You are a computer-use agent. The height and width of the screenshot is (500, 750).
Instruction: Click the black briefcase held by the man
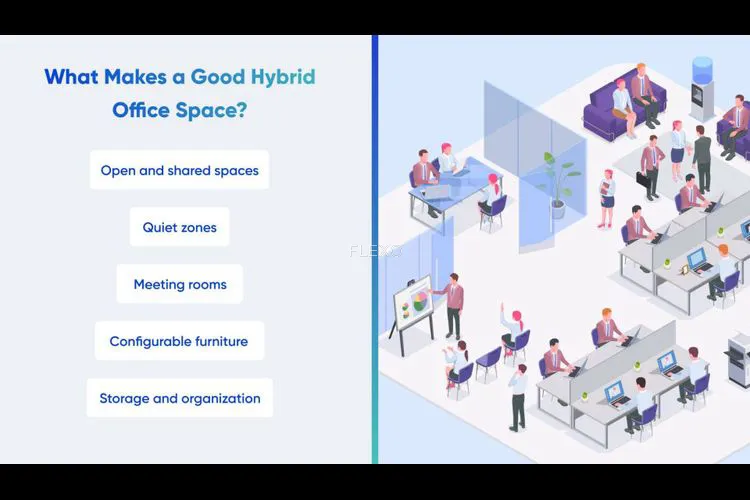coord(643,178)
